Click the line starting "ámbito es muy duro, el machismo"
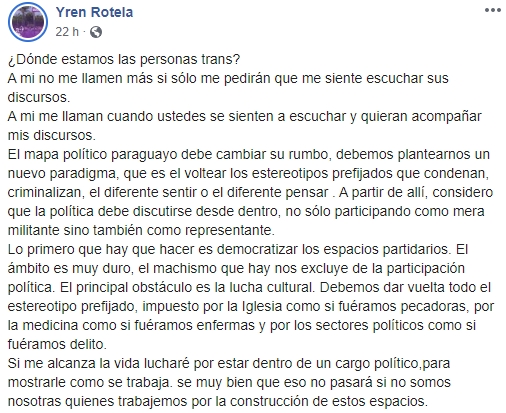The image size is (506, 413). click(x=236, y=268)
